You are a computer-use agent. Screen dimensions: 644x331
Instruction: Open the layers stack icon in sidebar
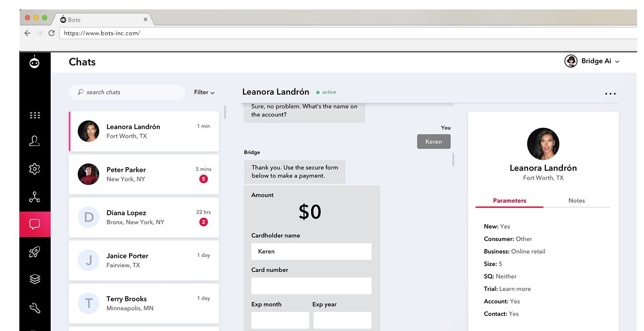click(x=35, y=279)
